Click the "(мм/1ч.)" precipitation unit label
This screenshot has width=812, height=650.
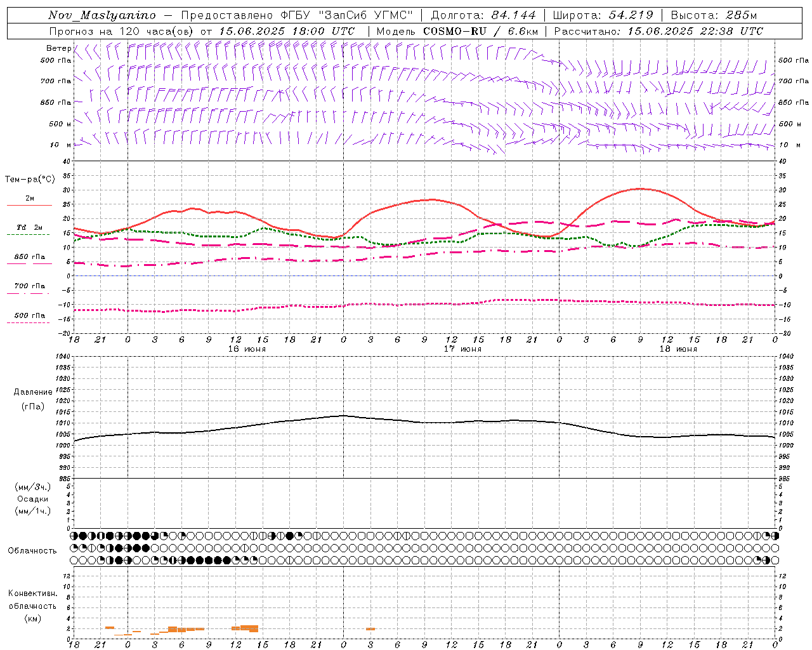[33, 511]
